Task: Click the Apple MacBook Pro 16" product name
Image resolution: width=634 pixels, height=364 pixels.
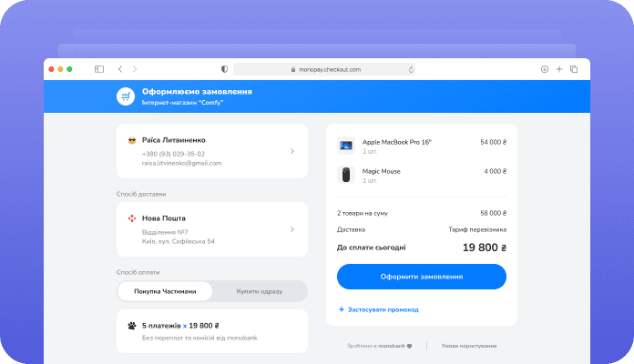Action: point(397,142)
